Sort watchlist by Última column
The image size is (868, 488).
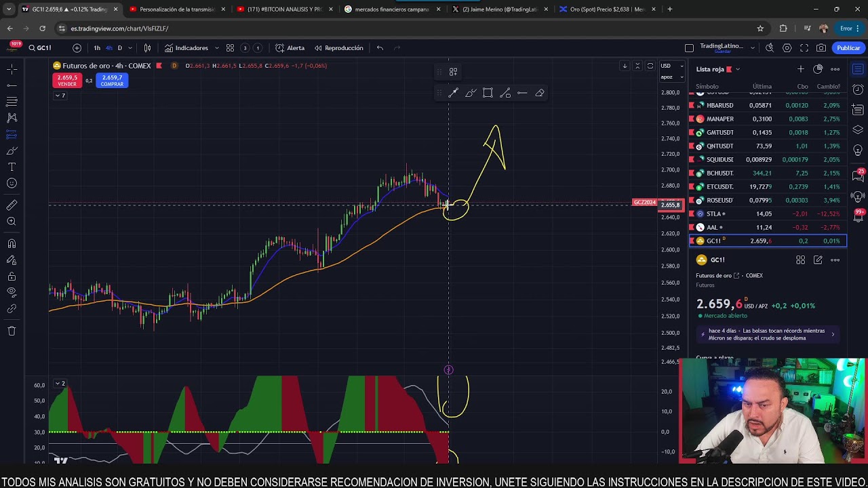click(762, 87)
